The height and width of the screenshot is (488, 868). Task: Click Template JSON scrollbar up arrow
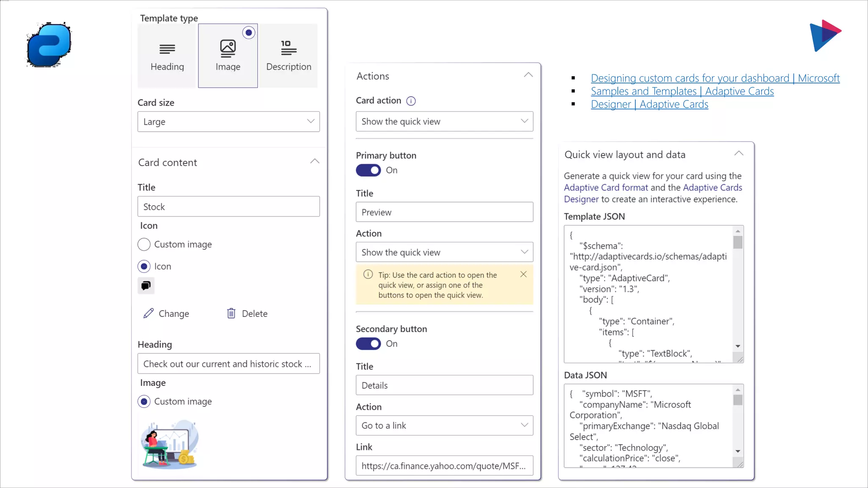pos(738,231)
